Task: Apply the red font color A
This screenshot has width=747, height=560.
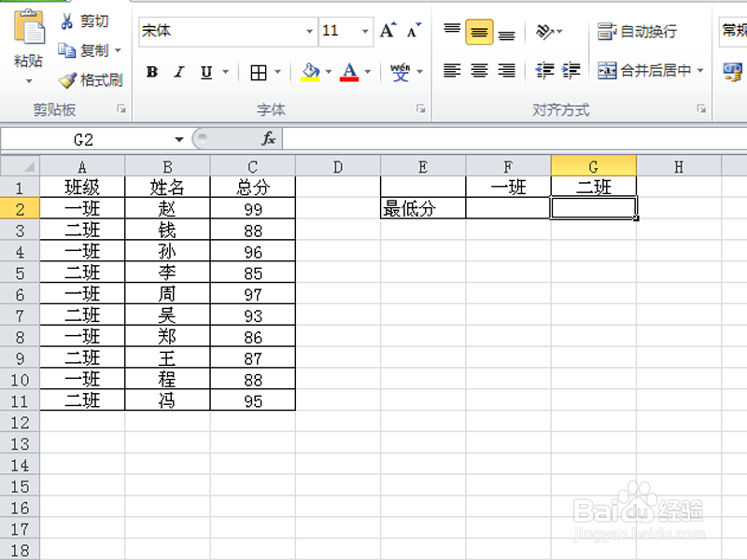Action: pos(349,73)
